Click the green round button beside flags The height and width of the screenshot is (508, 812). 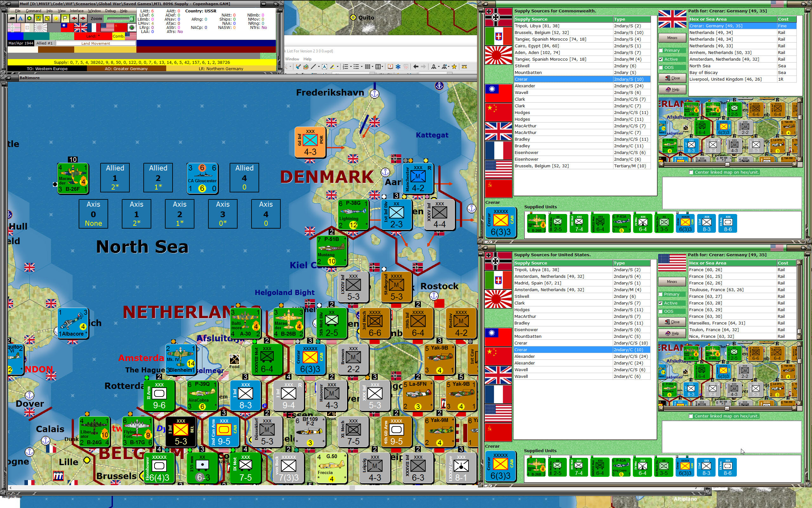[132, 28]
